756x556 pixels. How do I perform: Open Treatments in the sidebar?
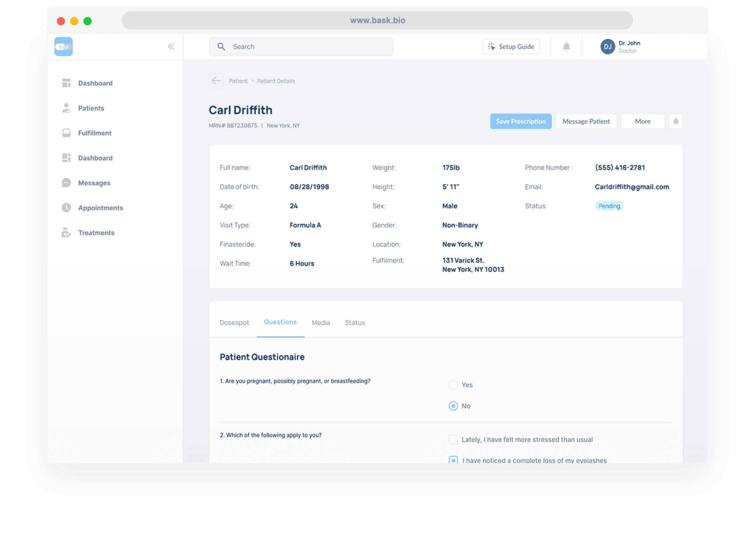(x=96, y=233)
